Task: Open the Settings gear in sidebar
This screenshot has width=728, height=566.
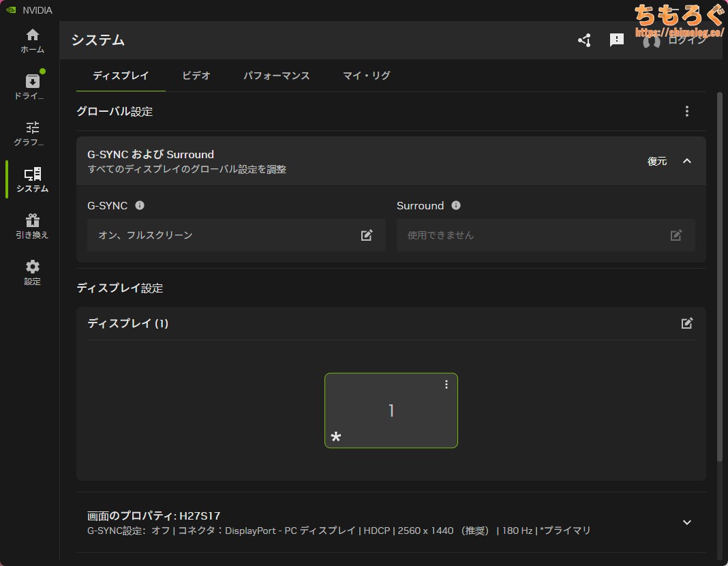Action: point(32,272)
